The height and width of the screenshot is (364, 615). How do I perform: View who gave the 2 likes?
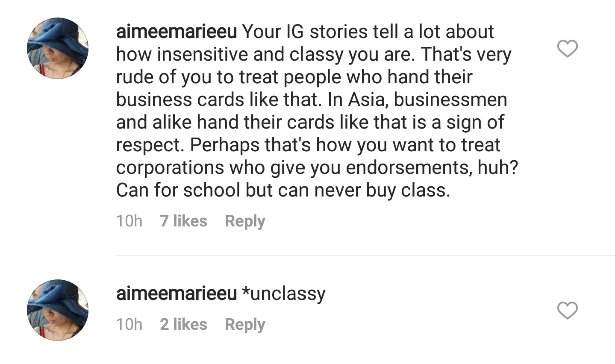click(x=183, y=324)
